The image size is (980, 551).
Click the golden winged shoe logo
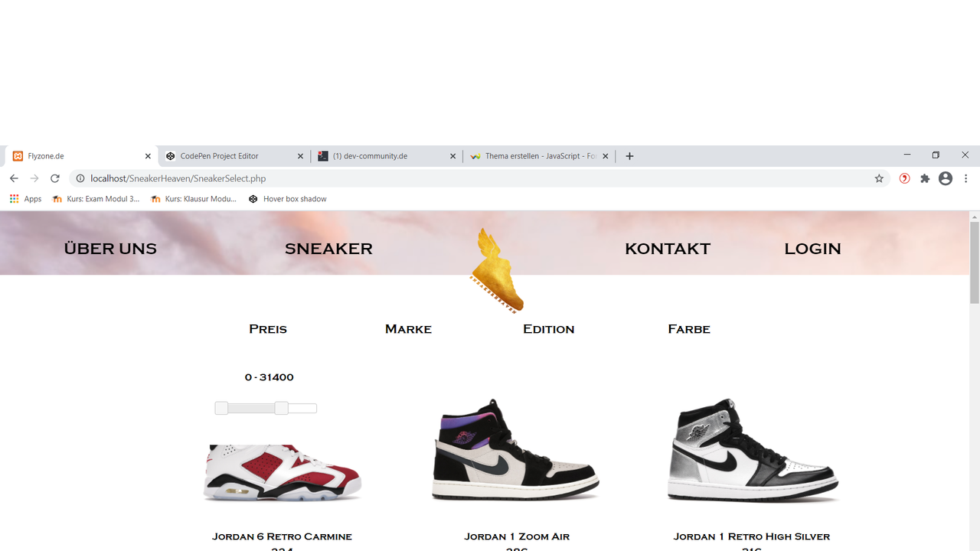click(496, 270)
